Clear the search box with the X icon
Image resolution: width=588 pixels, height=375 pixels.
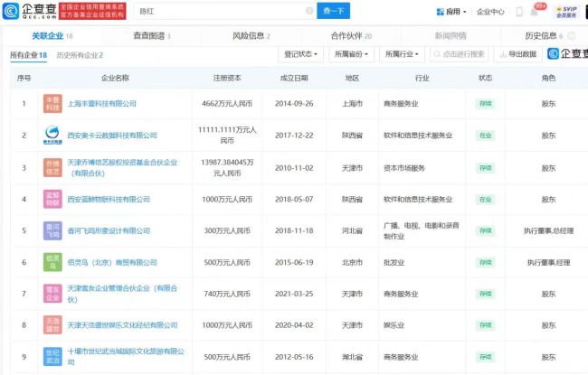[309, 11]
